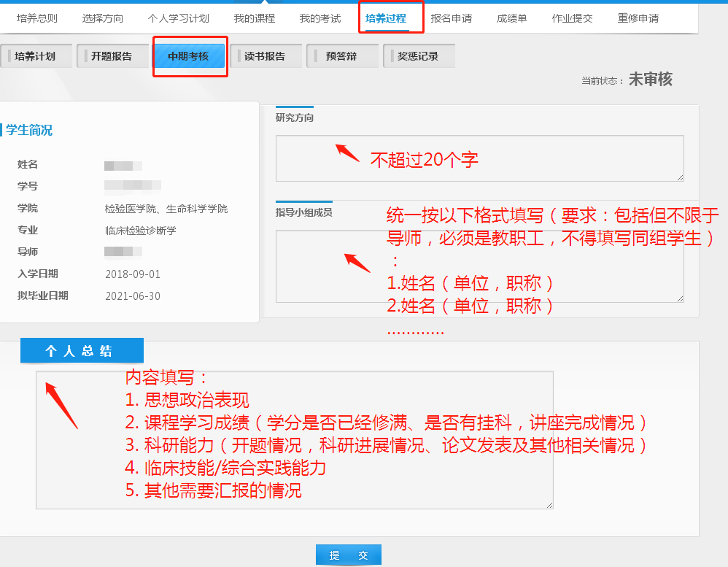Open the 奖惩记录 sub-tab
The height and width of the screenshot is (567, 728).
(419, 56)
